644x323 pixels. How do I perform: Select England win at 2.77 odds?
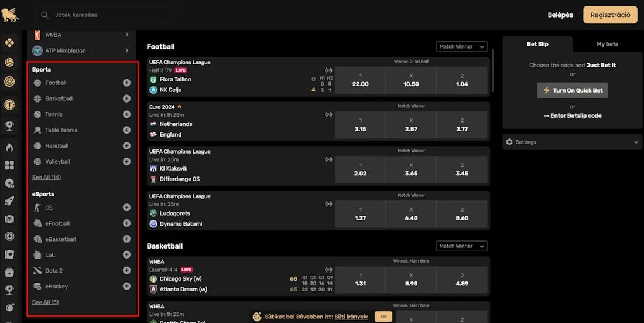(462, 125)
